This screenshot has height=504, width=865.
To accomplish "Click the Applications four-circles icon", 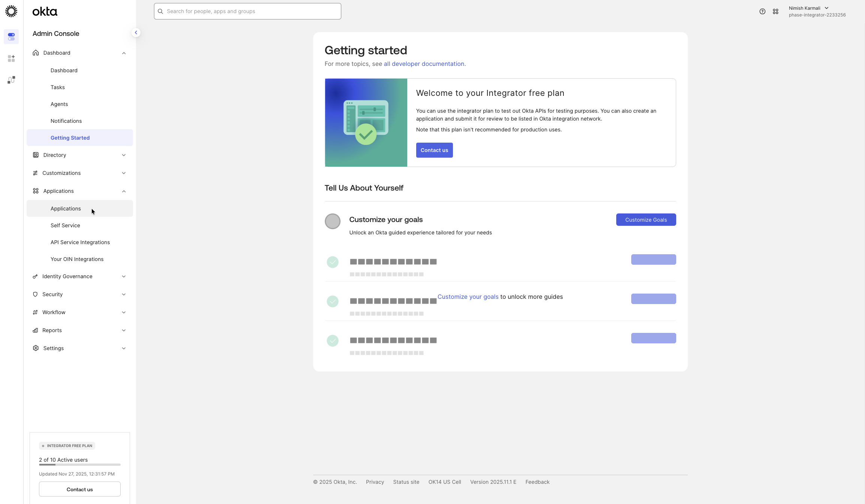I will pyautogui.click(x=36, y=191).
